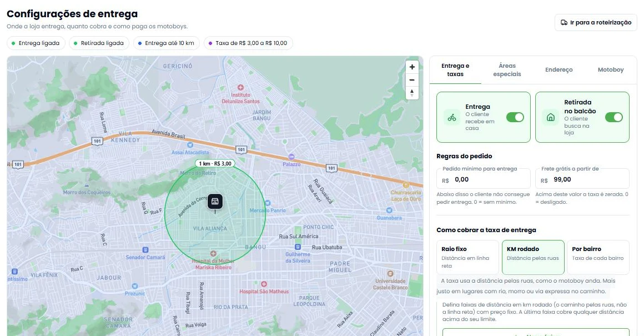Choose the Raio fixo pricing option
The image size is (644, 336).
[467, 258]
